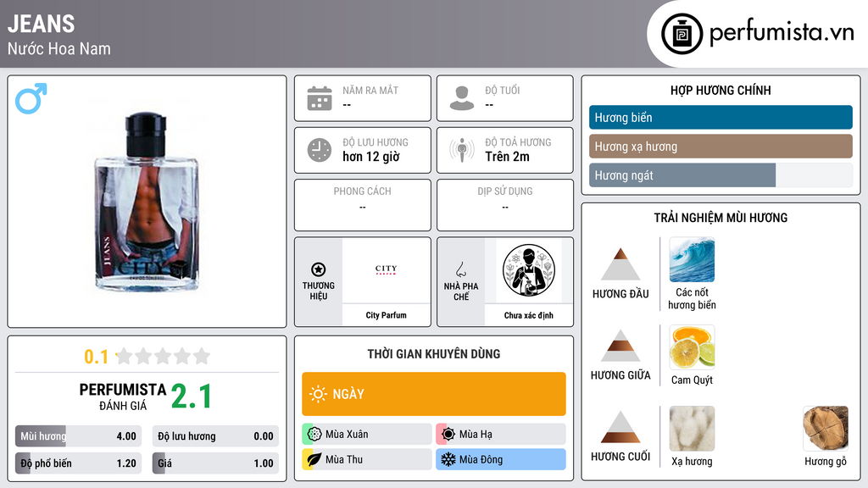
Task: Click the clock icon for Độ lưu hương
Action: 320,150
